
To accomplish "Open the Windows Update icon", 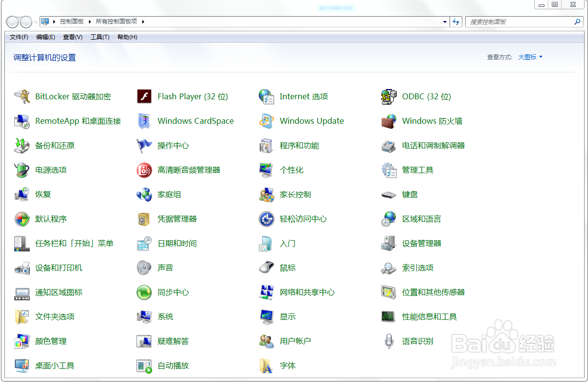I will point(267,121).
